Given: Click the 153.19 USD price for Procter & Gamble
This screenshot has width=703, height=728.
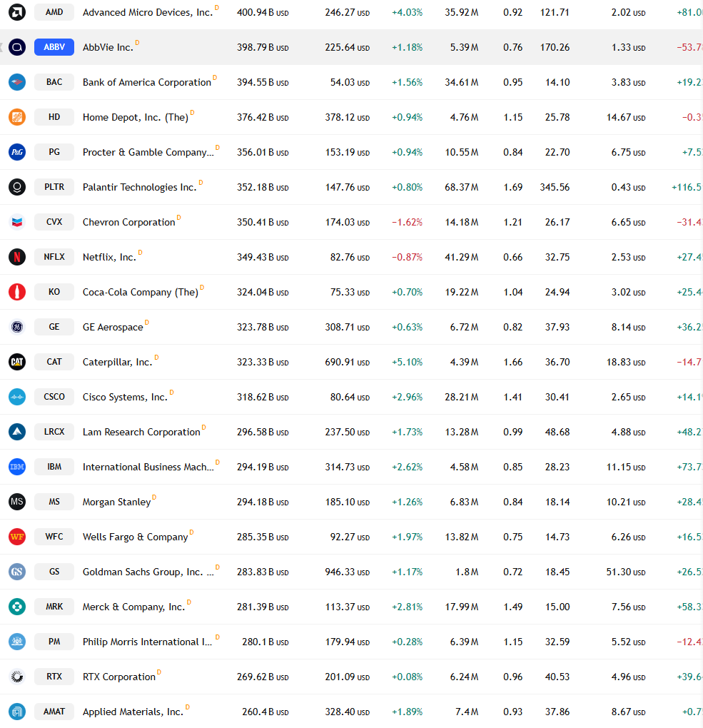Looking at the screenshot, I should [348, 152].
